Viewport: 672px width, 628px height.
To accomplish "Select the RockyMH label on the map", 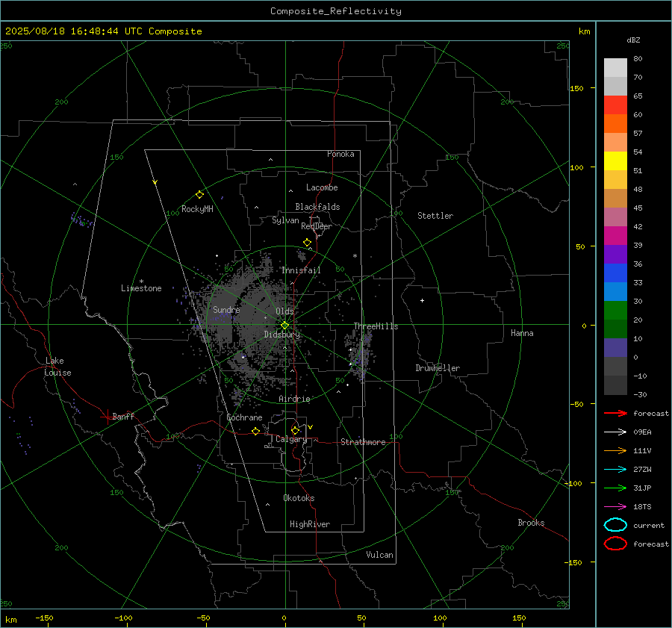I will [x=197, y=209].
